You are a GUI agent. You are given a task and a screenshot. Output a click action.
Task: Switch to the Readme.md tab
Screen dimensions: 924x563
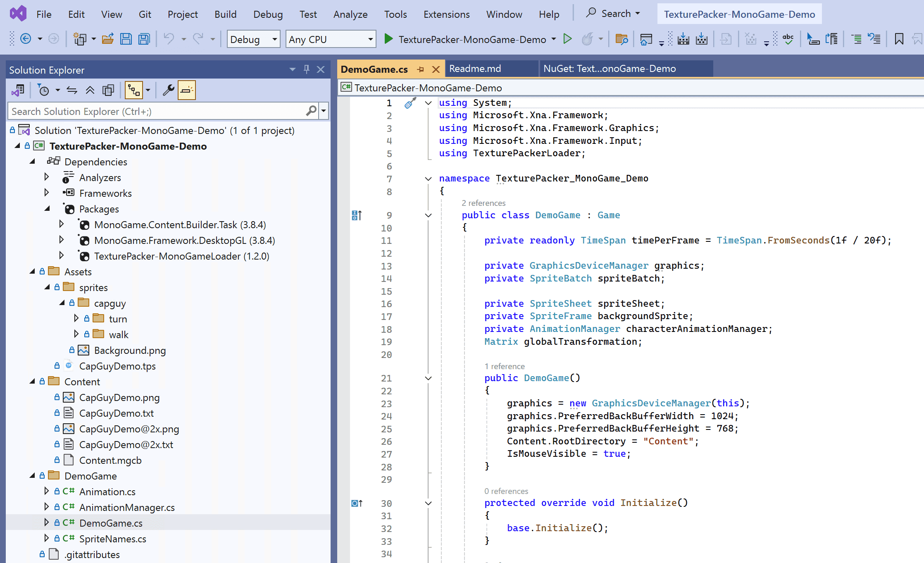475,69
